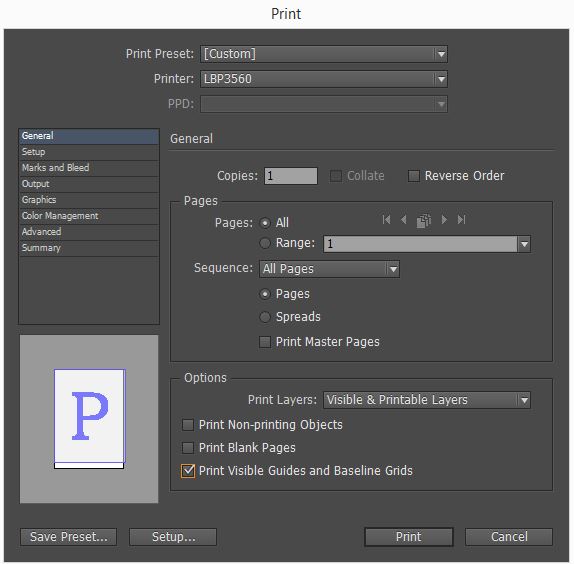Jump to last page preview arrow
Screen dimensions: 574x564
(461, 220)
